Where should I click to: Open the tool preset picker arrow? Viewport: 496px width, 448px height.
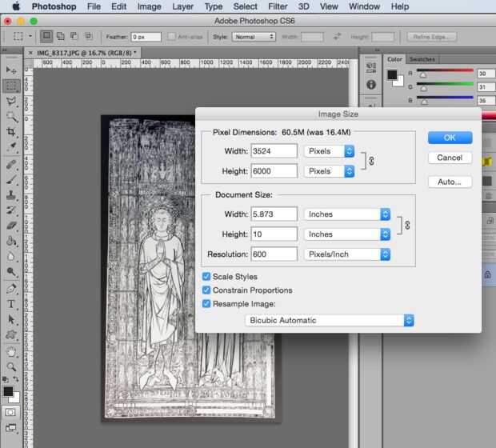click(x=30, y=36)
